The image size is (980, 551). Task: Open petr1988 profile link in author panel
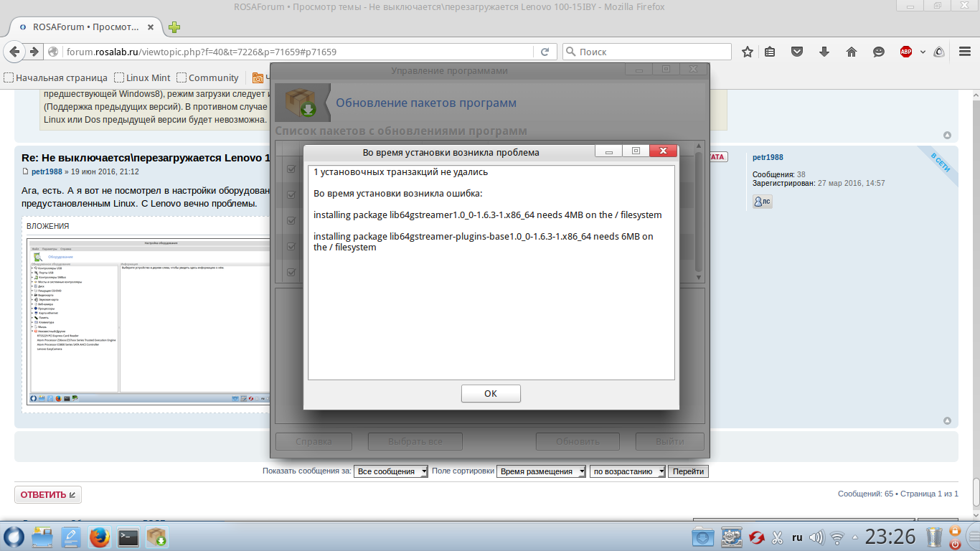click(768, 157)
